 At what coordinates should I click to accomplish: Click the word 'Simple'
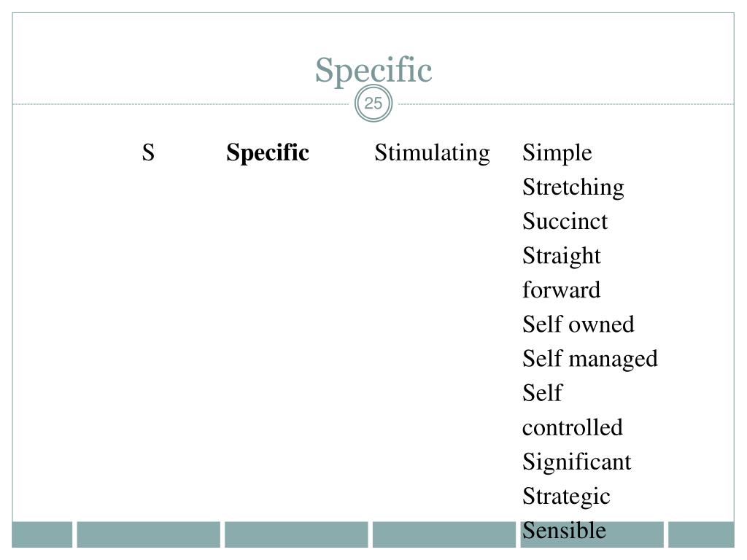tap(557, 153)
